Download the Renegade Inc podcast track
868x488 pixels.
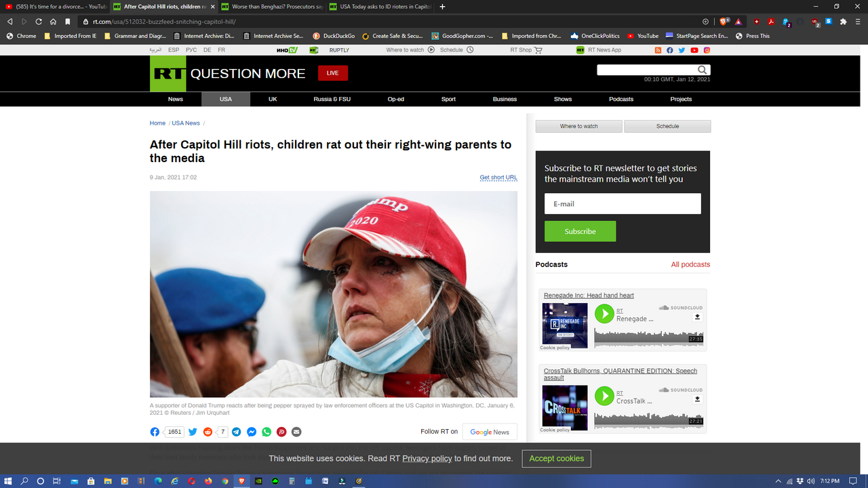697,317
